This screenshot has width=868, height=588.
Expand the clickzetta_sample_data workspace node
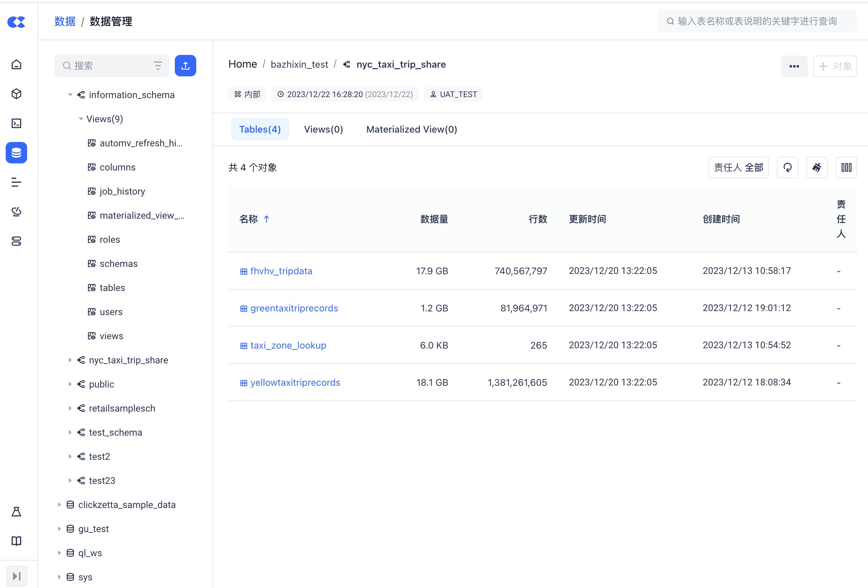click(x=59, y=505)
